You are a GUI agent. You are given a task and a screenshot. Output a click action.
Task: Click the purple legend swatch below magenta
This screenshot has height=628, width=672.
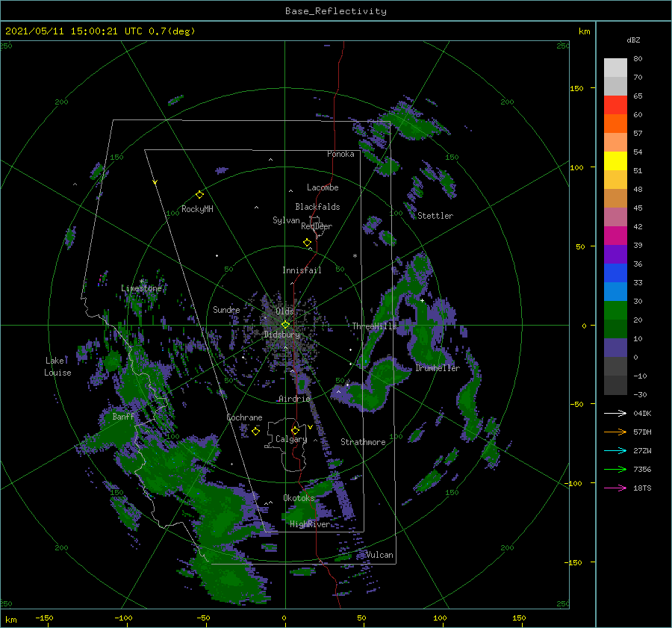[615, 255]
